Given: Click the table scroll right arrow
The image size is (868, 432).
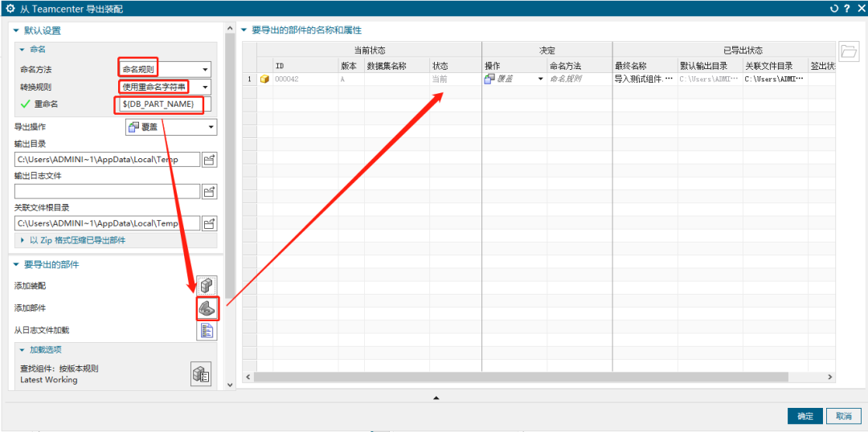Looking at the screenshot, I should [829, 377].
